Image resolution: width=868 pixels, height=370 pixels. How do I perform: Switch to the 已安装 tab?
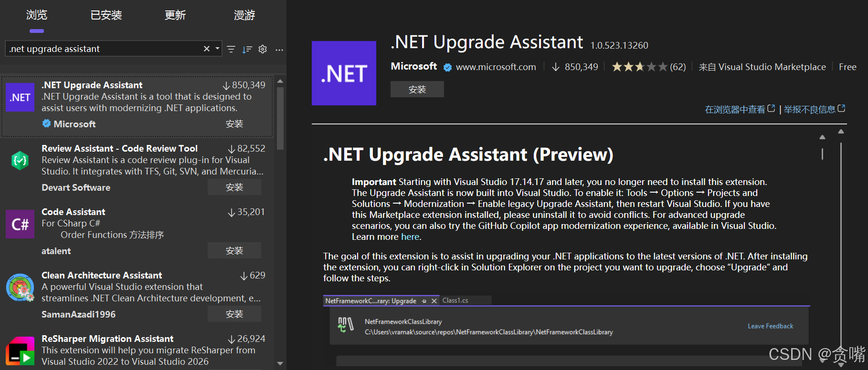coord(106,15)
